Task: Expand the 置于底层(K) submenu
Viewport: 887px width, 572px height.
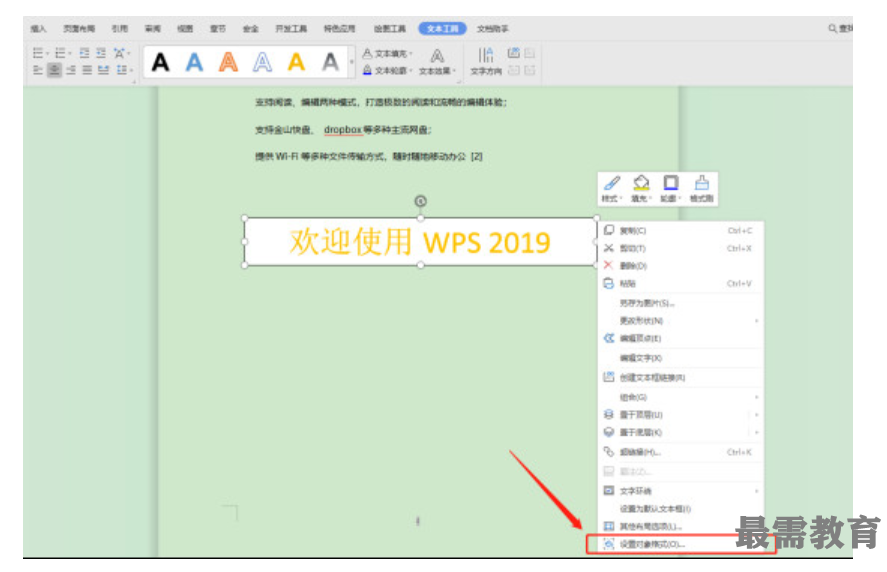Action: tap(681, 432)
